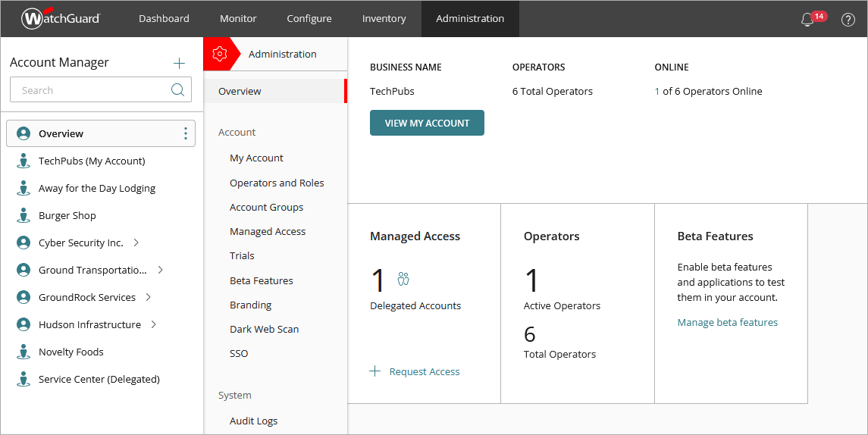868x435 pixels.
Task: Open the SSO settings
Action: (239, 354)
